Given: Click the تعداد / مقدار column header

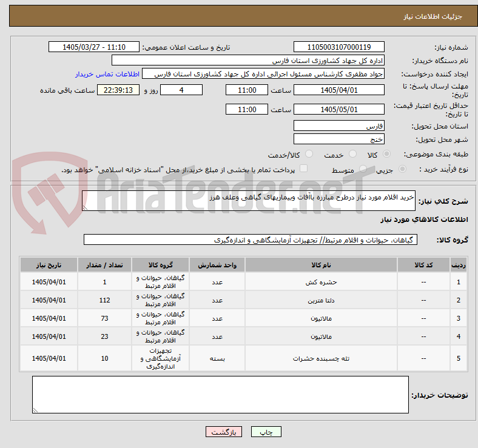Looking at the screenshot, I should pyautogui.click(x=104, y=265).
